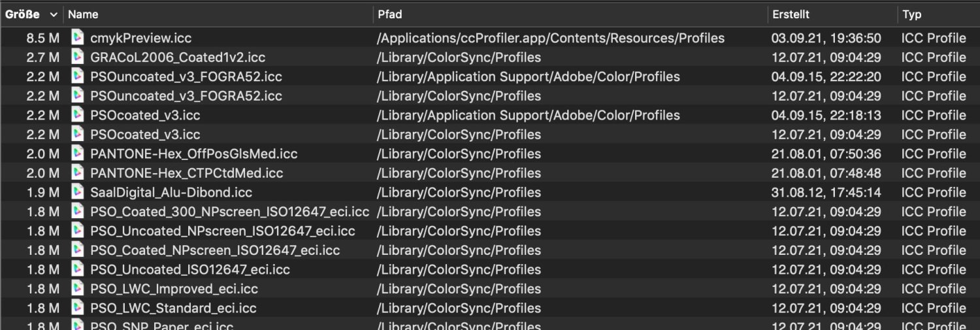Select the PSO_Coated_NPscreen_ISO12647_eci.icc row
The image size is (980, 330).
pos(215,250)
